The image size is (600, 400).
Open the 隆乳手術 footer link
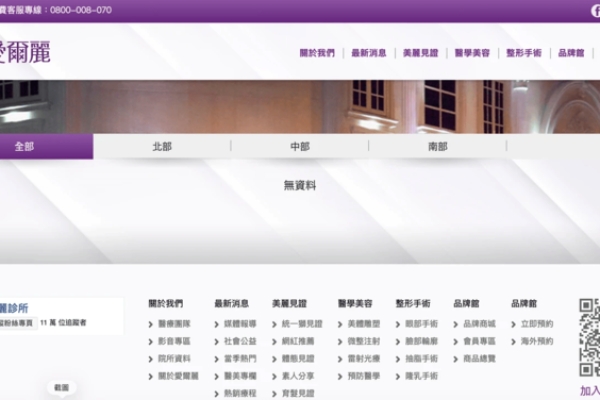tap(421, 376)
